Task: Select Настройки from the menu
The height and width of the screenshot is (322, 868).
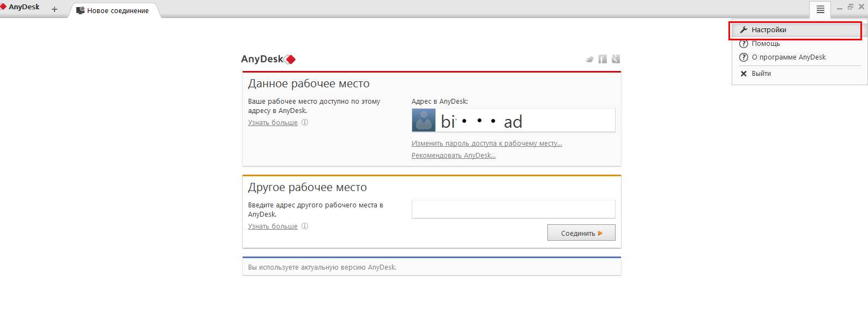Action: (x=795, y=30)
